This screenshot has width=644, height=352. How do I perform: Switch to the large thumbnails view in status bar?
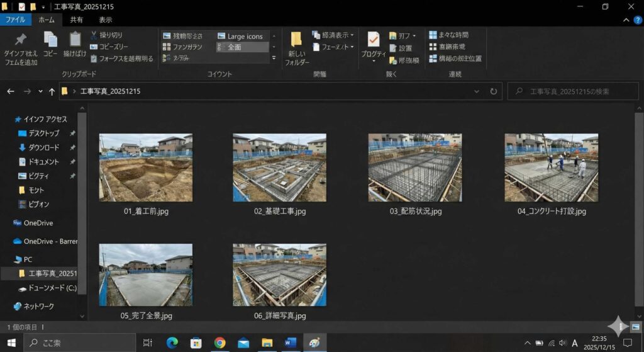coord(635,327)
